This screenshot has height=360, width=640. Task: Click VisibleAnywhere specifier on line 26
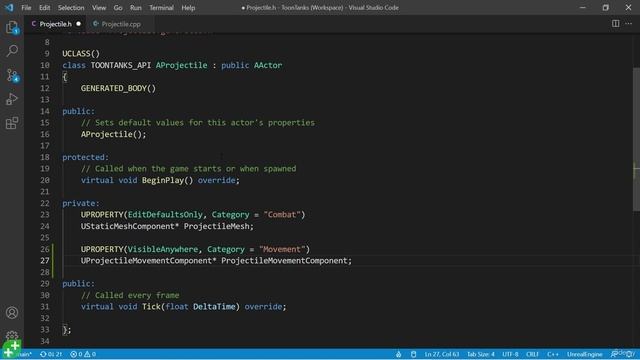[x=163, y=249]
